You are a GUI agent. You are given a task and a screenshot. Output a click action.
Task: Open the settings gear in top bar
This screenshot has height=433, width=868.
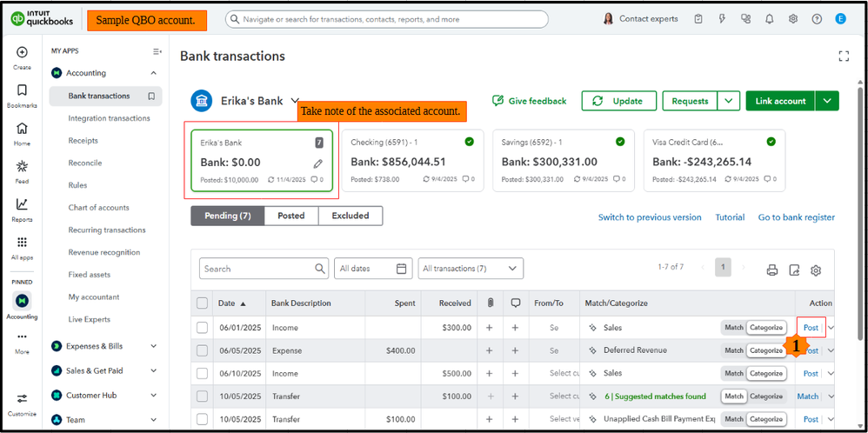(793, 19)
